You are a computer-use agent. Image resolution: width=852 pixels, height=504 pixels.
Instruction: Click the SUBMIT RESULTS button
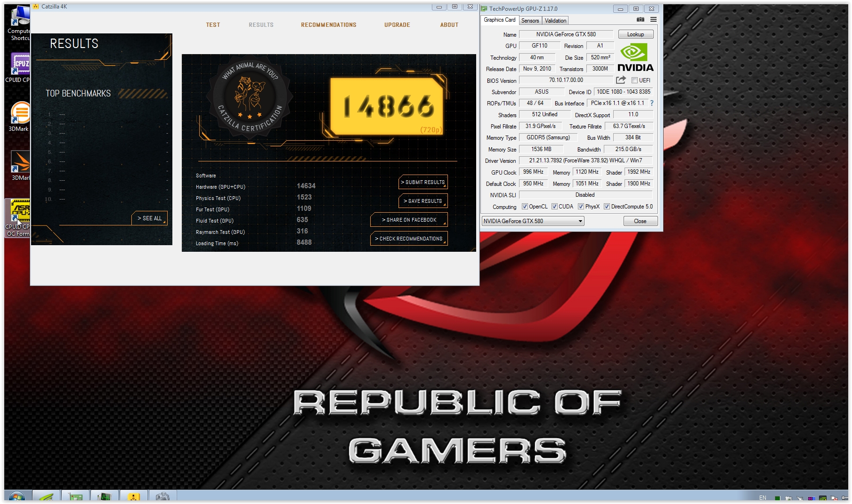423,182
